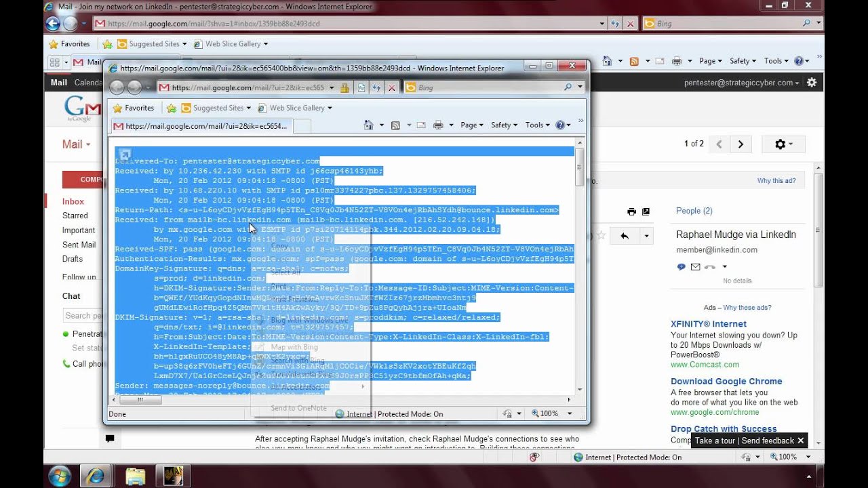Viewport: 868px width, 488px height.
Task: Click the popup window's horizontal scrollbar thumb
Action: click(x=140, y=400)
